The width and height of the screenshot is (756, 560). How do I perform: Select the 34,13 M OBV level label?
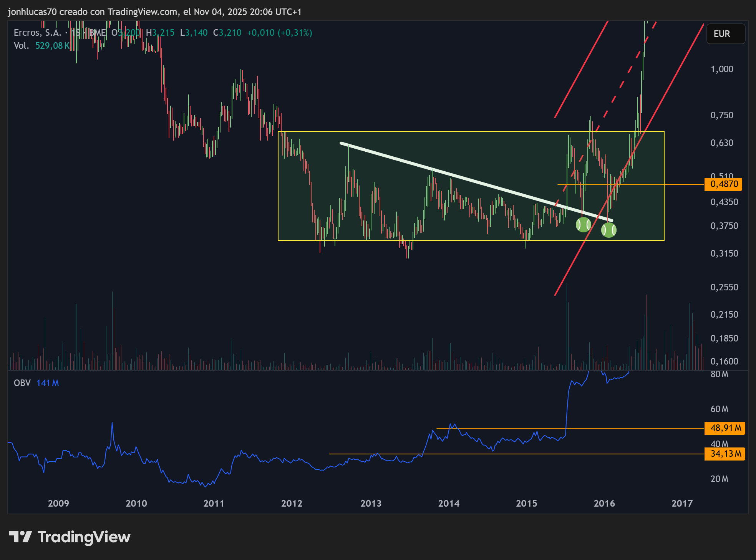pyautogui.click(x=724, y=454)
